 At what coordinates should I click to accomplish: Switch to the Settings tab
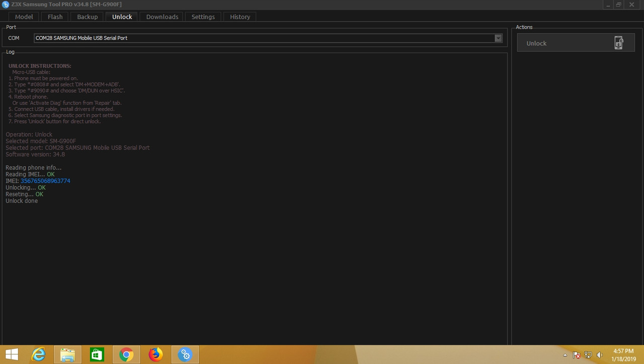(x=203, y=17)
